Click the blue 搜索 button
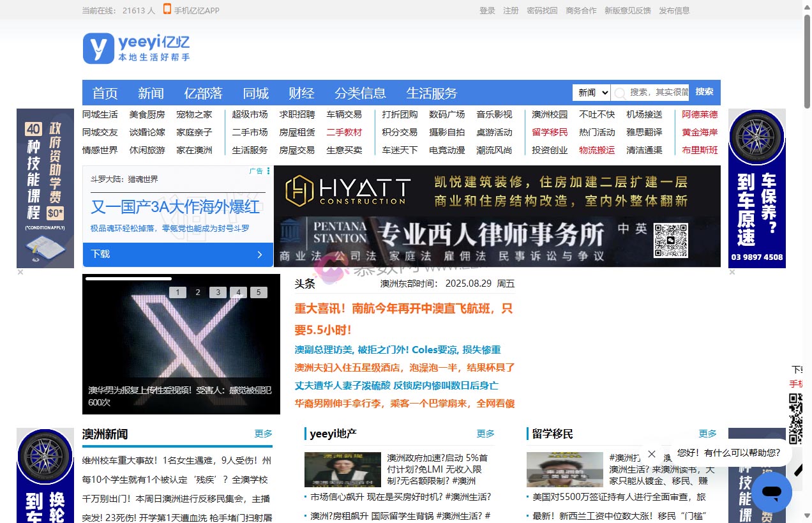 pos(703,92)
